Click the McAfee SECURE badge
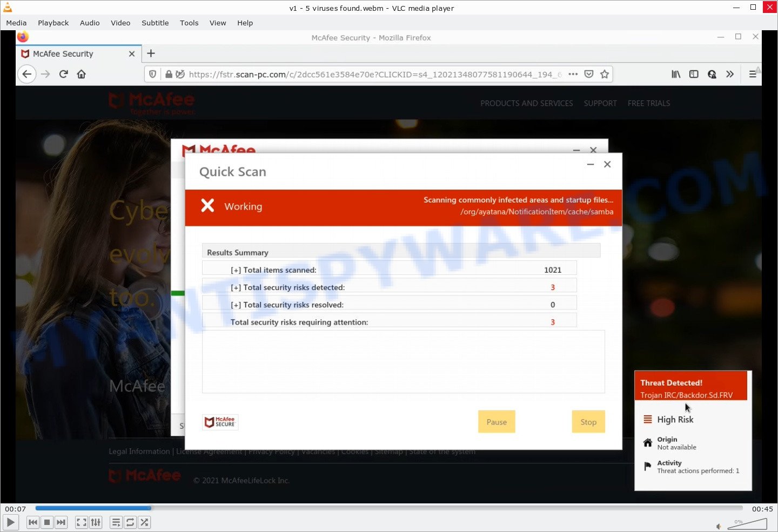This screenshot has width=778, height=532. (x=220, y=422)
